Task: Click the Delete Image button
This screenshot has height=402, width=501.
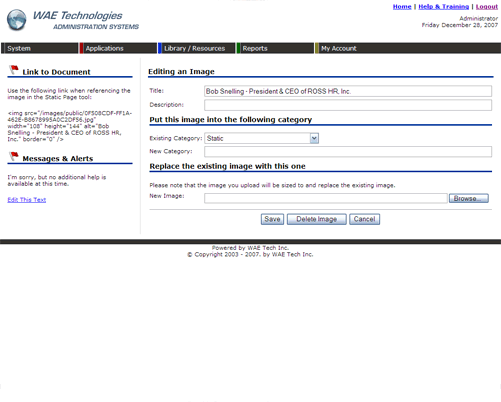Action: point(317,219)
